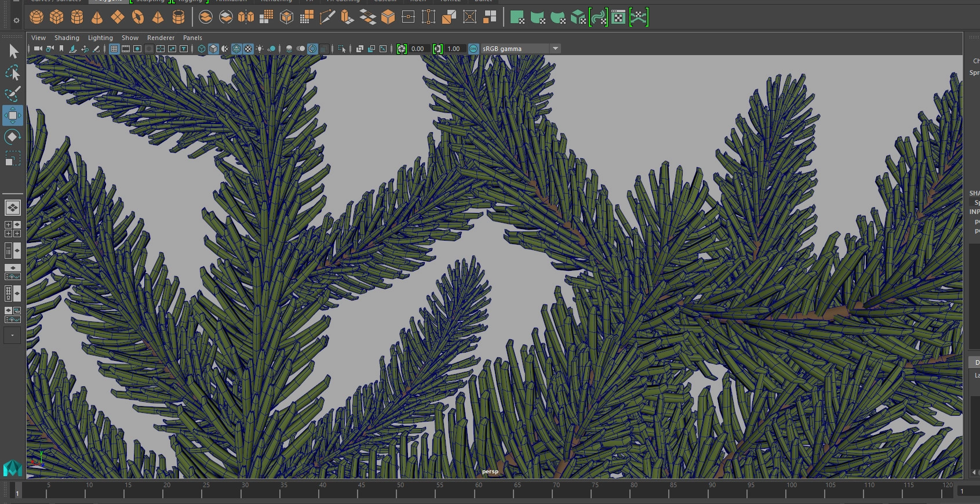Open the Renderer panel menu

pyautogui.click(x=161, y=38)
